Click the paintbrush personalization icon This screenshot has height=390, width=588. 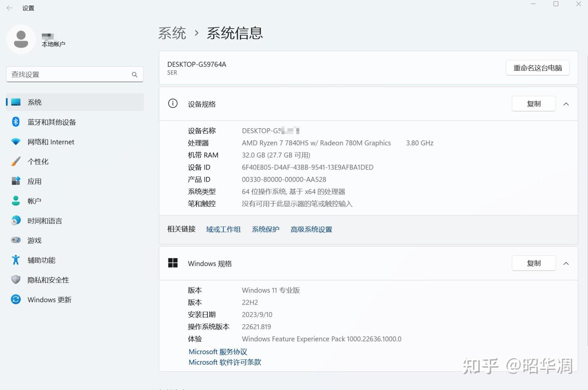(x=16, y=162)
